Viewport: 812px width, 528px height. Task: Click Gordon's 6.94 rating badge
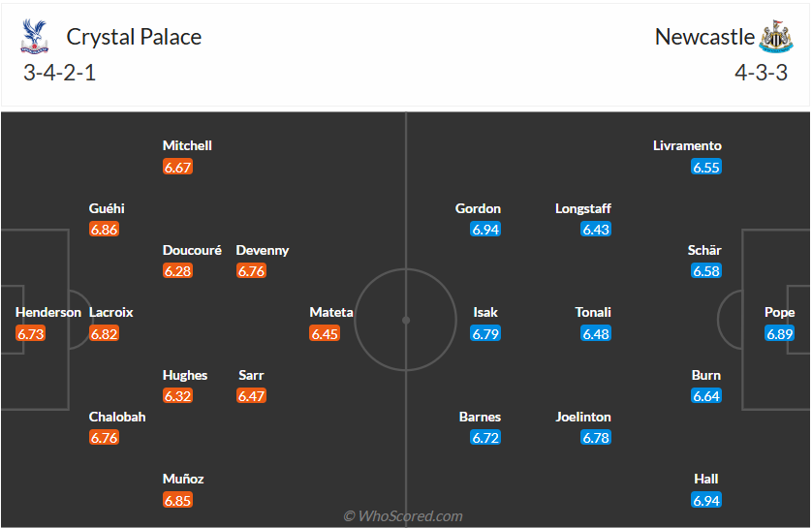click(x=485, y=230)
